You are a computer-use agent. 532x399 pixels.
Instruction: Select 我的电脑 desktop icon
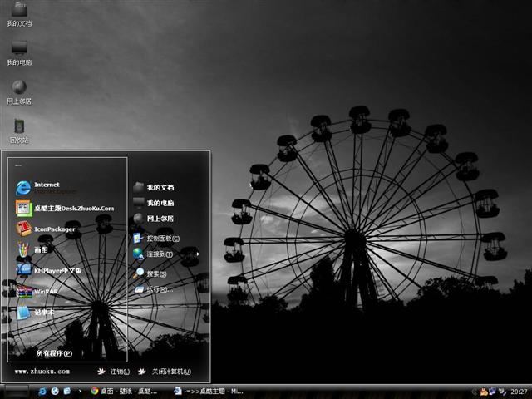point(19,53)
